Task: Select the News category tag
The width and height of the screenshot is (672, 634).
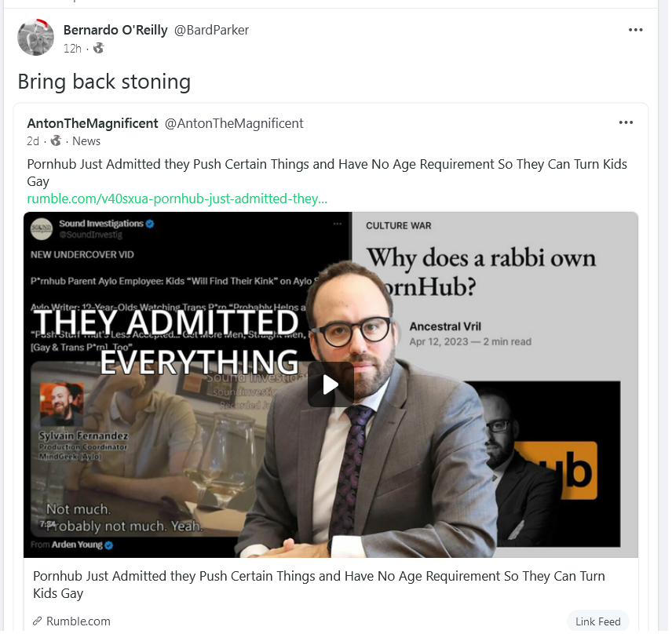Action: click(x=86, y=141)
